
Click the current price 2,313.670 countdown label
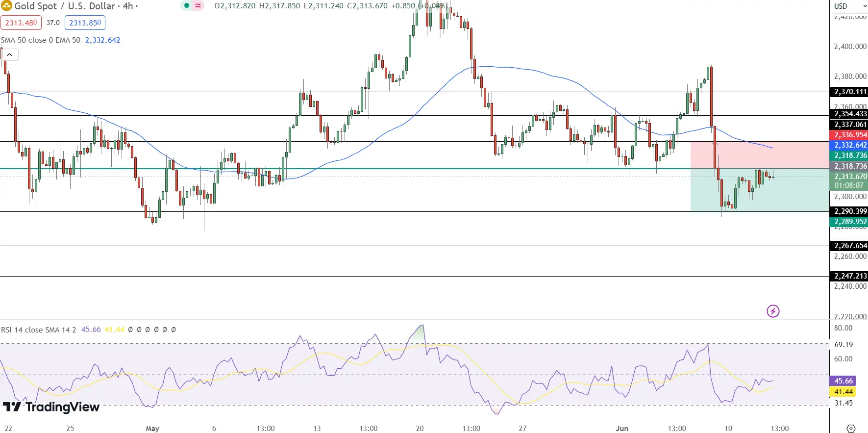[x=849, y=181]
